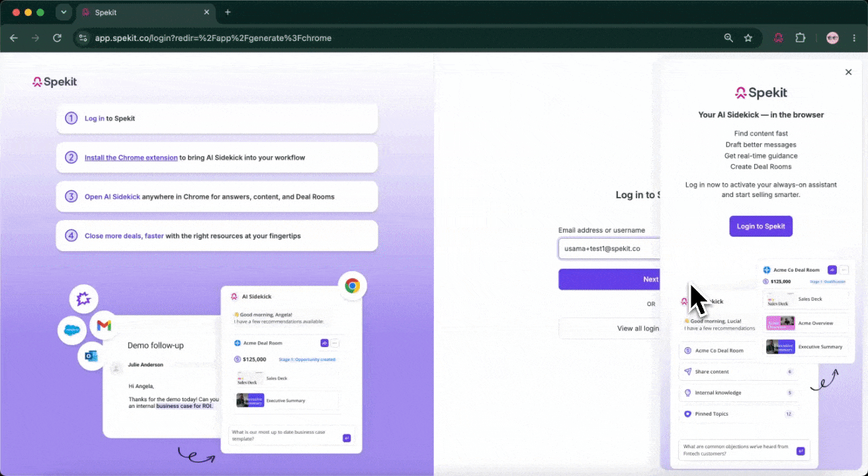
Task: Bookmark this page with the star icon
Action: [748, 38]
